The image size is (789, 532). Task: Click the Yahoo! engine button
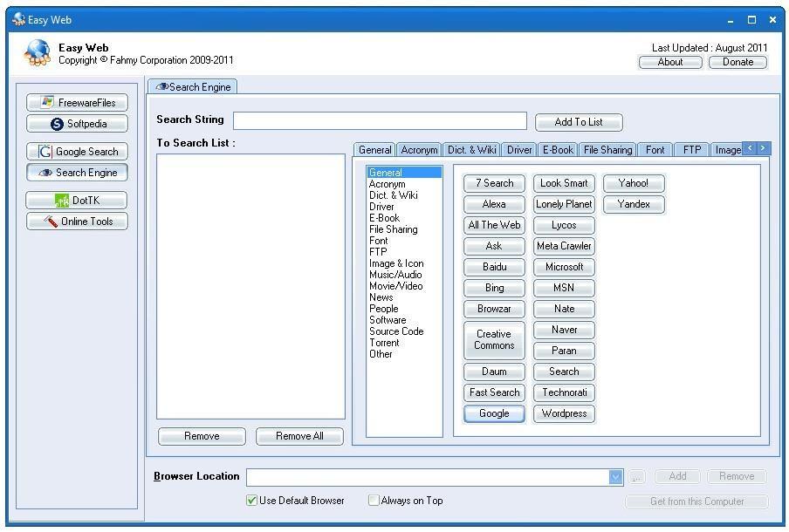[x=634, y=183]
